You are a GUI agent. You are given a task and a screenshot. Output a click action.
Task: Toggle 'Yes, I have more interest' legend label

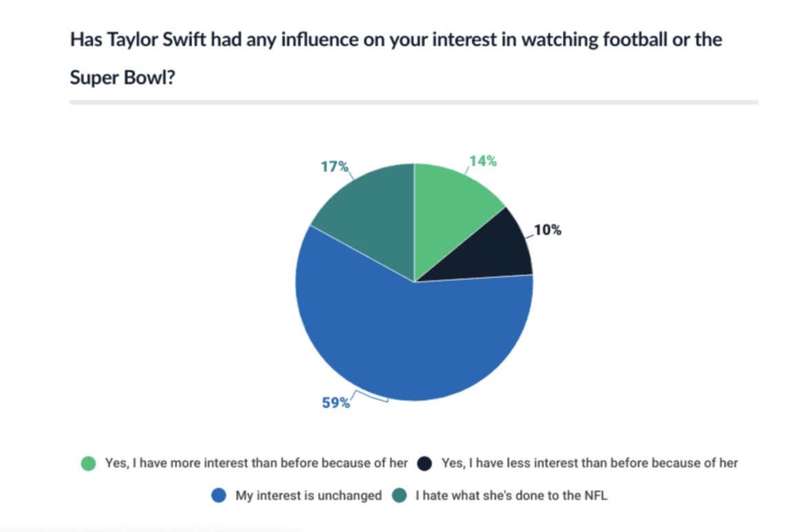tap(256, 463)
